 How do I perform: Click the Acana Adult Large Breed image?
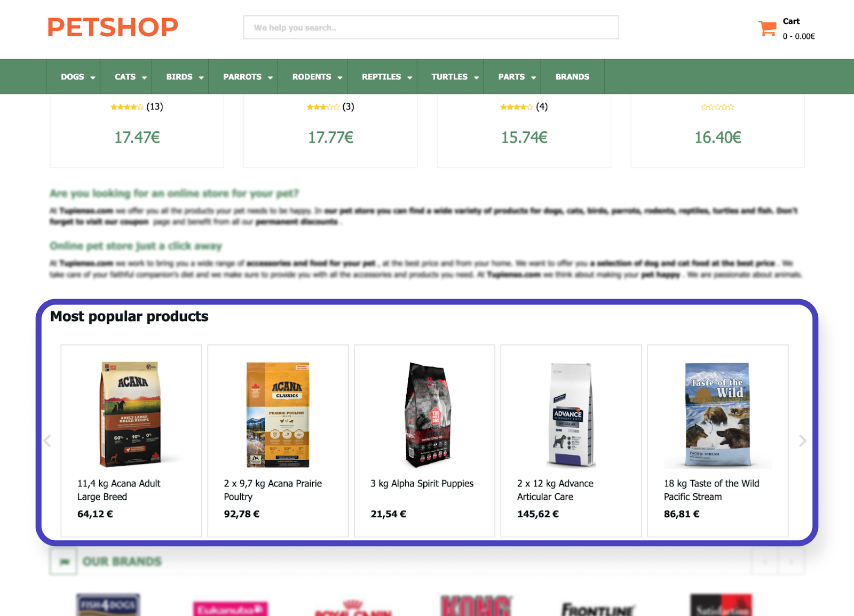[131, 414]
